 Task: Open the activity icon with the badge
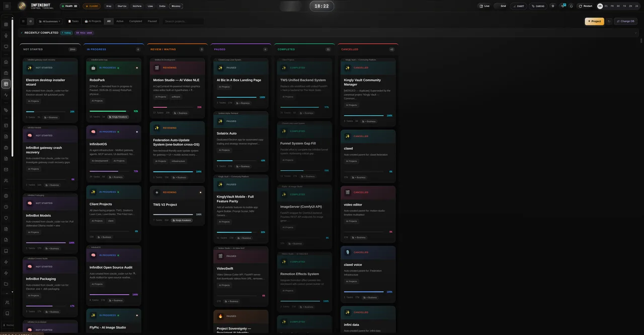(x=563, y=6)
